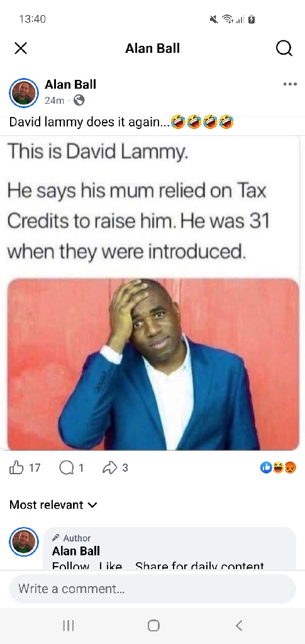Tap the commenter's profile avatar
Screen dimensions: 305x644
(x=24, y=542)
